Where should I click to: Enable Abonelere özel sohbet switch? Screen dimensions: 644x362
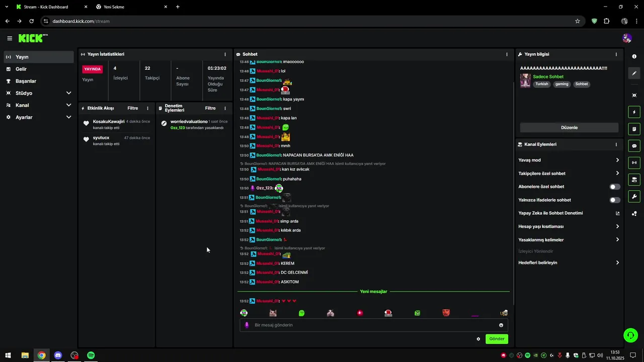coord(615,187)
